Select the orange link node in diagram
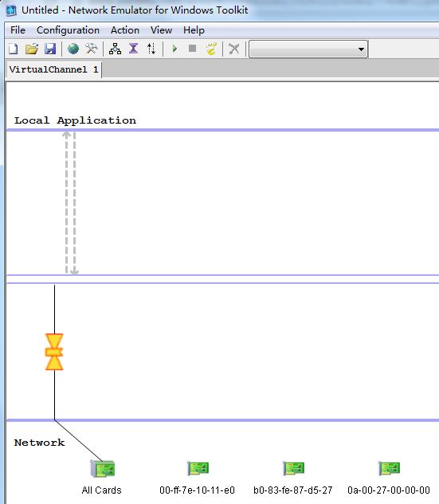The width and height of the screenshot is (439, 504). point(54,352)
